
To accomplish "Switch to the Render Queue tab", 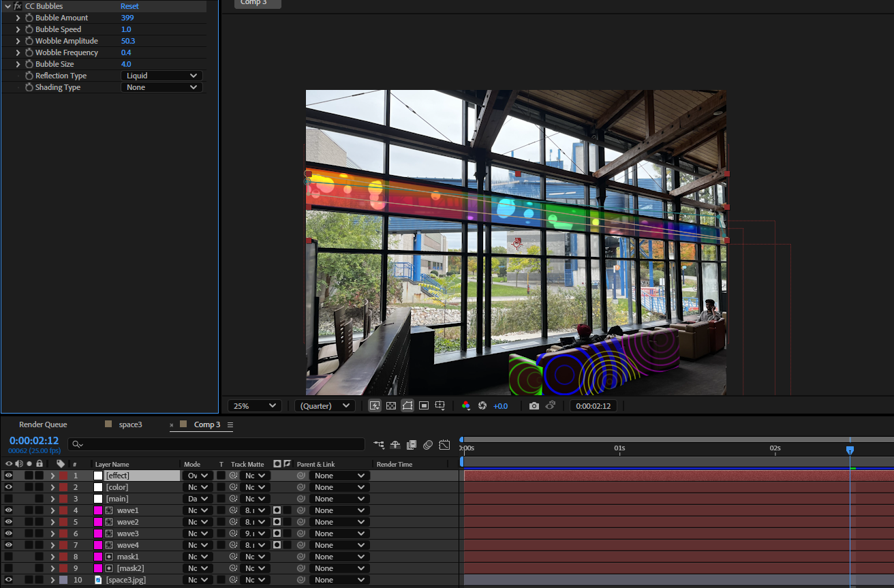I will [43, 424].
